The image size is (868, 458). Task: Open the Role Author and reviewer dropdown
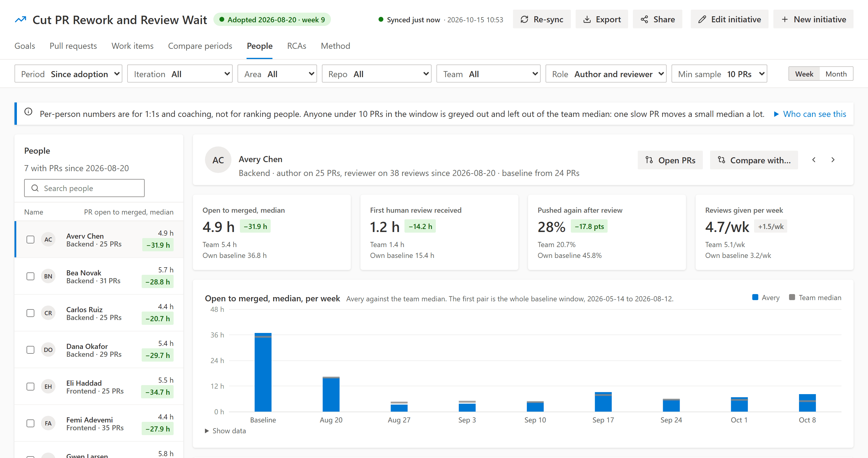(x=606, y=74)
